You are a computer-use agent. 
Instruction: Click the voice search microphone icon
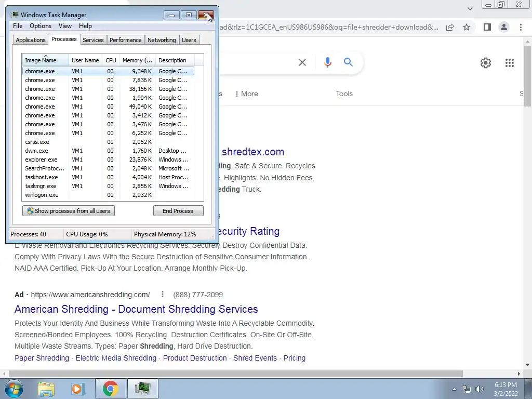click(x=327, y=62)
